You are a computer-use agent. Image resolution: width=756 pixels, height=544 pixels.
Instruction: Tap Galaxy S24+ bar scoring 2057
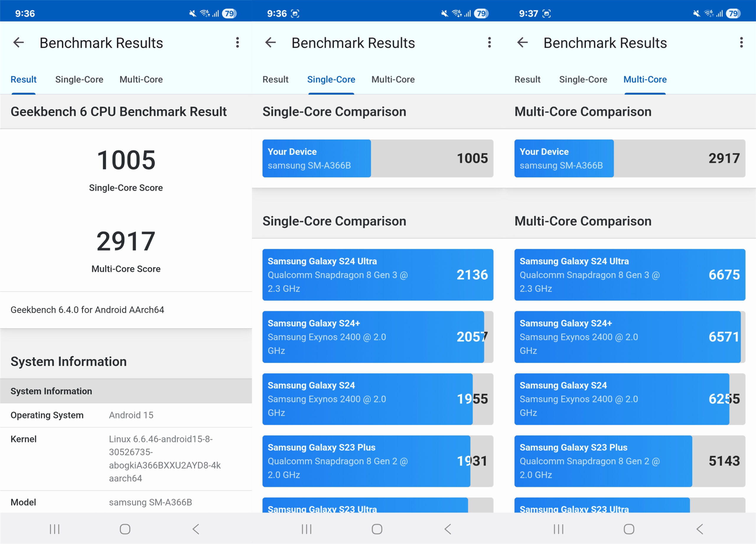point(378,337)
